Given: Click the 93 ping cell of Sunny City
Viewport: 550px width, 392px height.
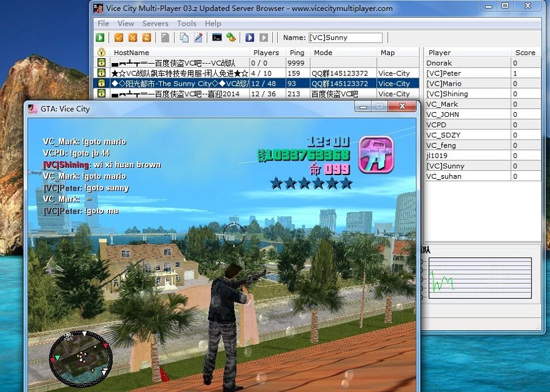Looking at the screenshot, I should (x=298, y=83).
